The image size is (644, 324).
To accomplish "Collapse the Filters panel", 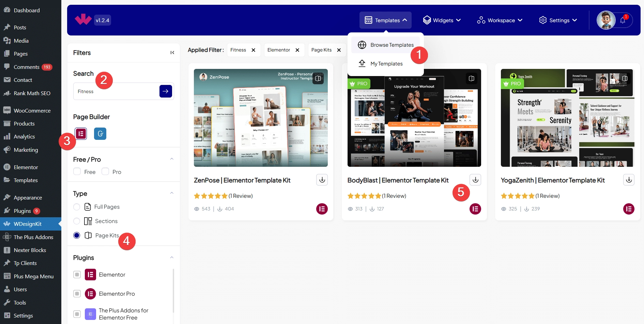I will point(172,53).
